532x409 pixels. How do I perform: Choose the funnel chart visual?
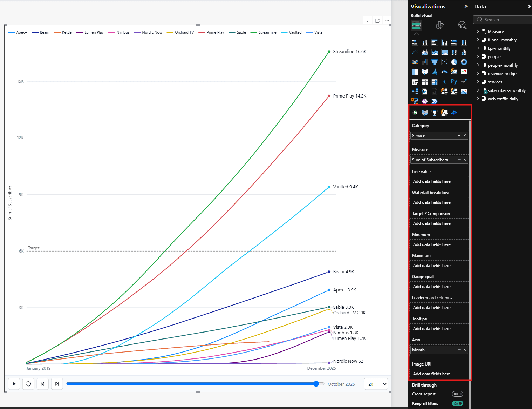[435, 62]
